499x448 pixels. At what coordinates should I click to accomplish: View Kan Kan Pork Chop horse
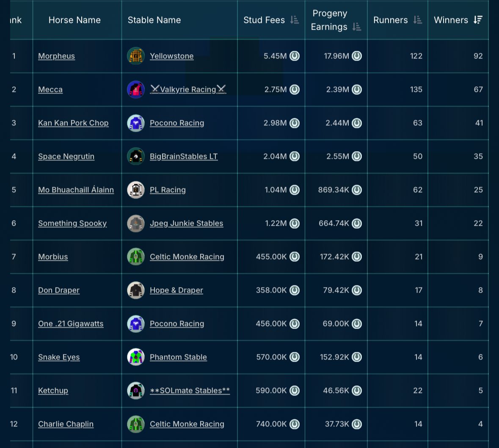[73, 123]
